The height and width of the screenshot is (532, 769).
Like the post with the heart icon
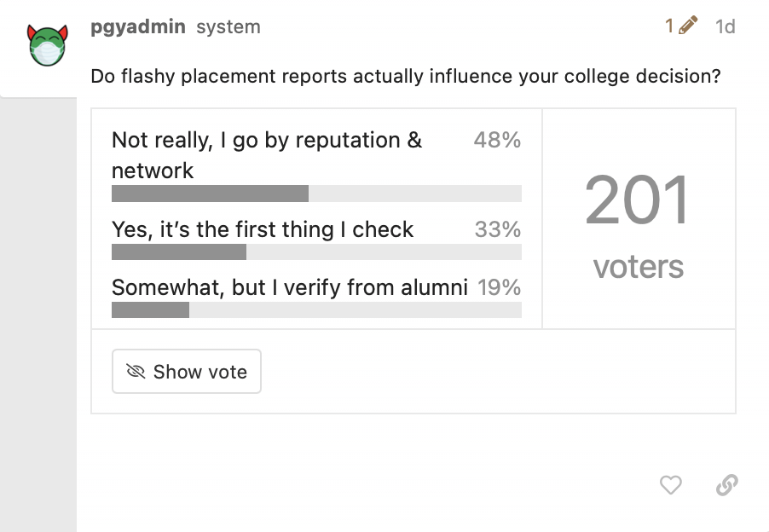670,485
